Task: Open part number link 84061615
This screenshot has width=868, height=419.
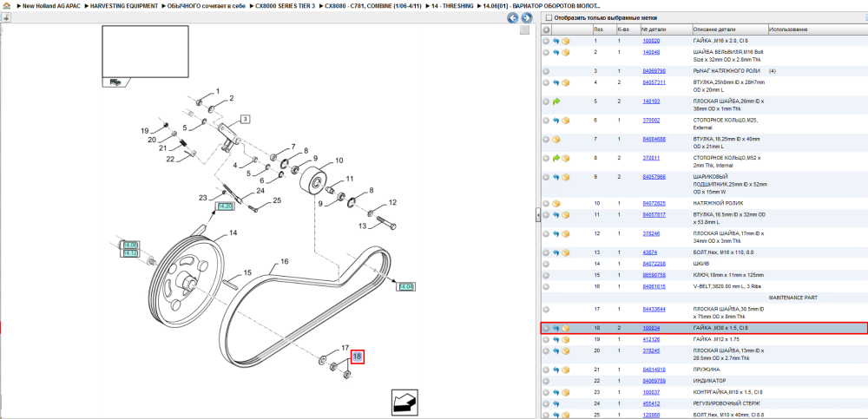Action: tap(654, 287)
